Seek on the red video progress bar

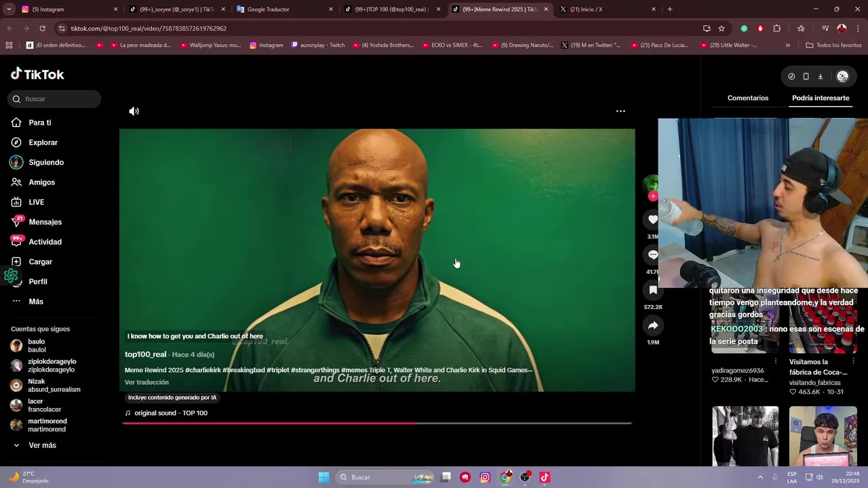pyautogui.click(x=377, y=423)
